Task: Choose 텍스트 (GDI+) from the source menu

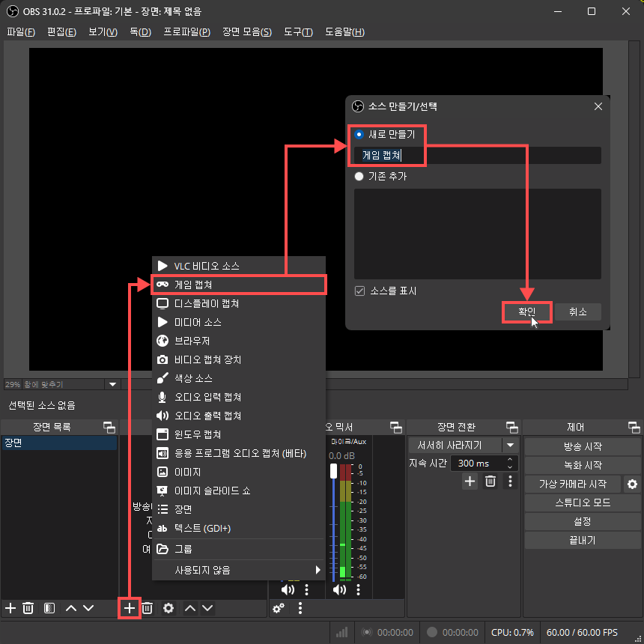Action: pos(238,528)
